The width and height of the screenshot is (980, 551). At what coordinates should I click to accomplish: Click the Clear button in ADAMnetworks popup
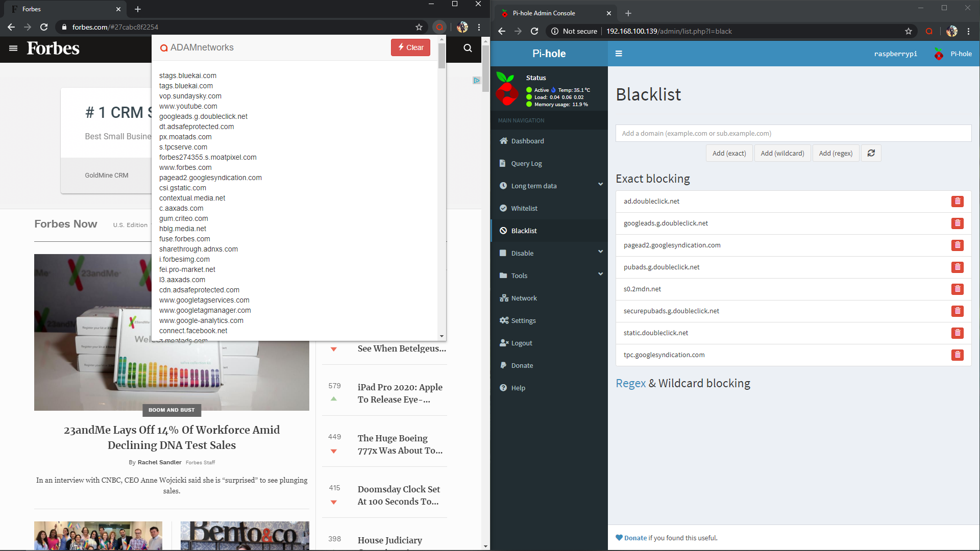point(410,47)
